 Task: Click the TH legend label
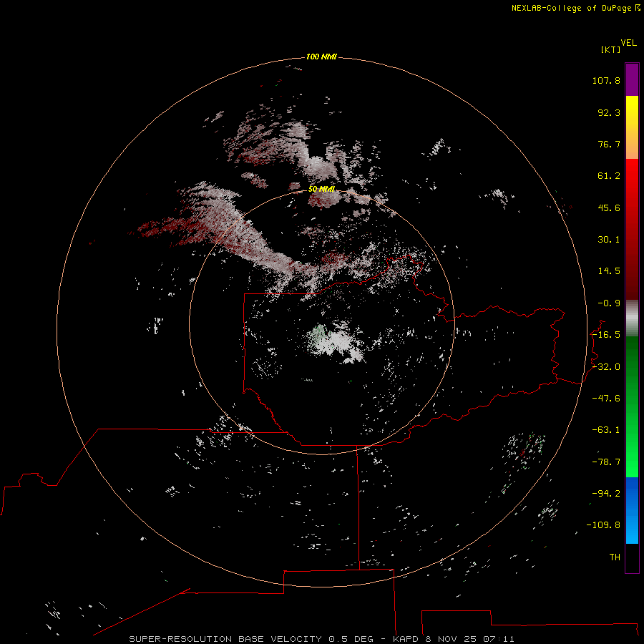(615, 557)
